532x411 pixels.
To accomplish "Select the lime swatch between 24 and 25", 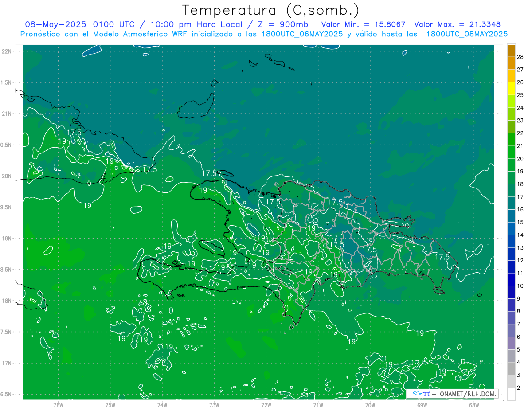I will click(511, 102).
